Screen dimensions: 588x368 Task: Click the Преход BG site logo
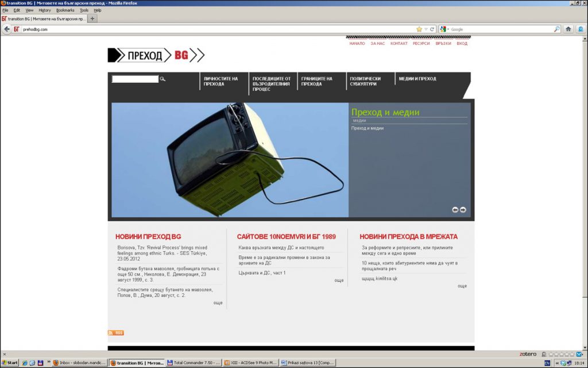156,55
